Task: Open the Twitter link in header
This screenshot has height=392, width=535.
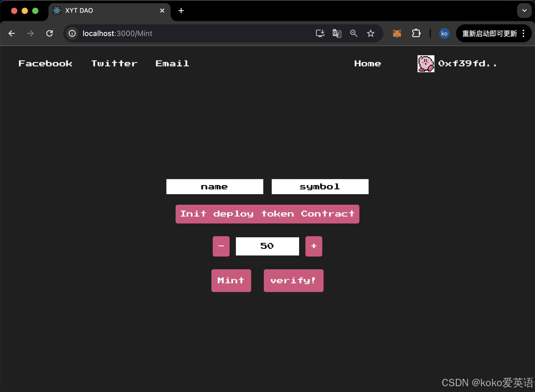Action: tap(114, 64)
